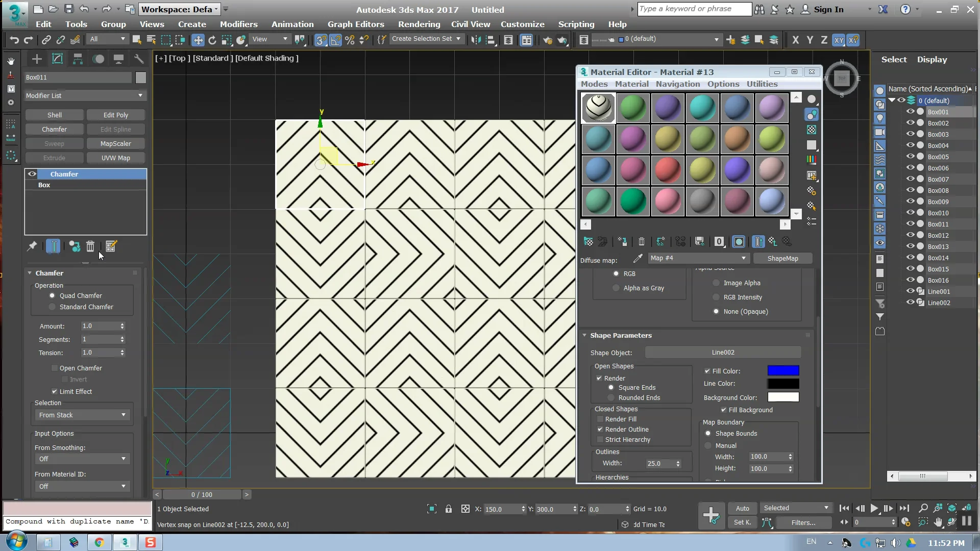The width and height of the screenshot is (980, 551).
Task: Open Selection From Stack dropdown
Action: tap(82, 415)
